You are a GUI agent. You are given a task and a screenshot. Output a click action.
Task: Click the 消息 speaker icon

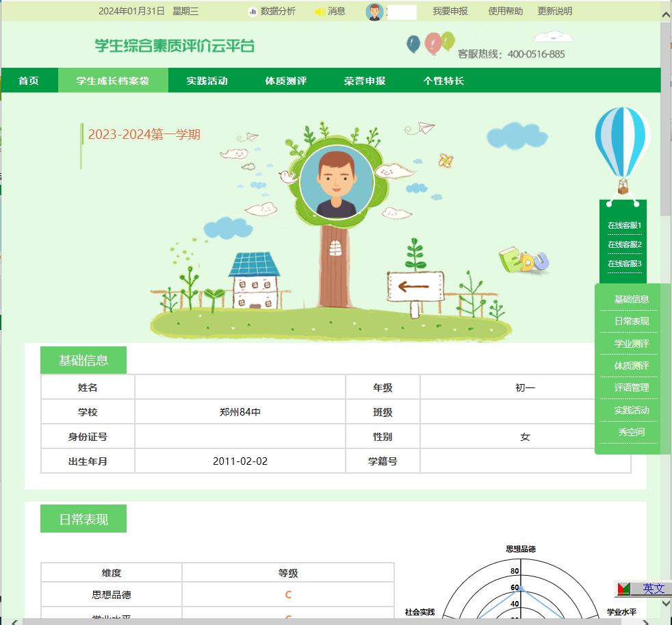click(320, 12)
